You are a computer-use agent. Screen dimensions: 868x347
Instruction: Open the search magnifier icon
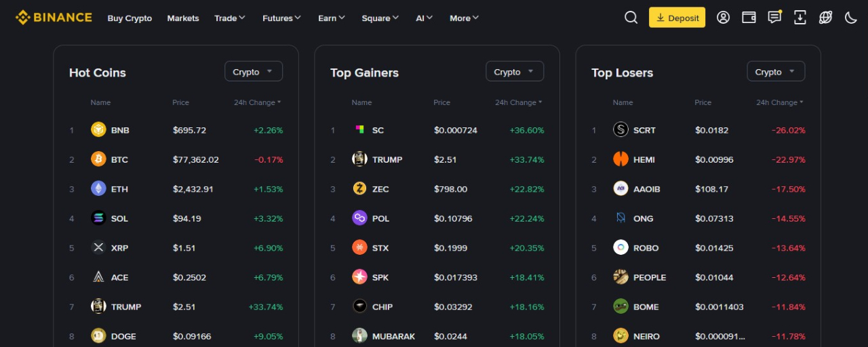(631, 18)
